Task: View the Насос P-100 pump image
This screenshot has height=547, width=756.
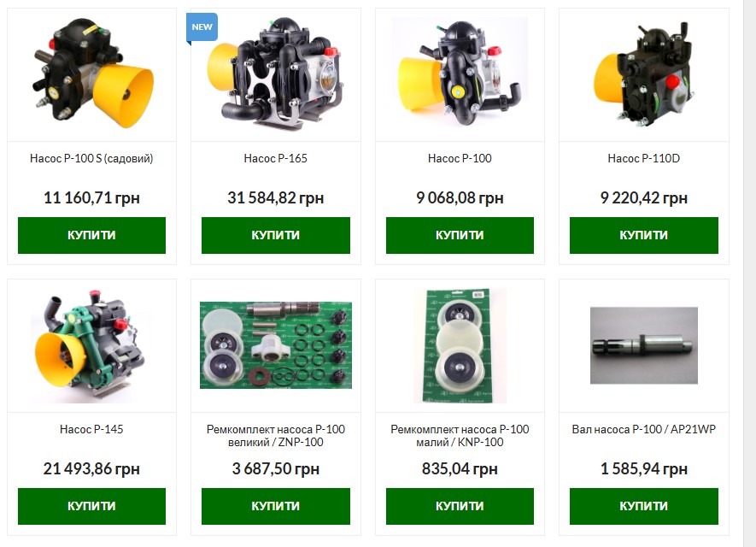Action: point(460,74)
